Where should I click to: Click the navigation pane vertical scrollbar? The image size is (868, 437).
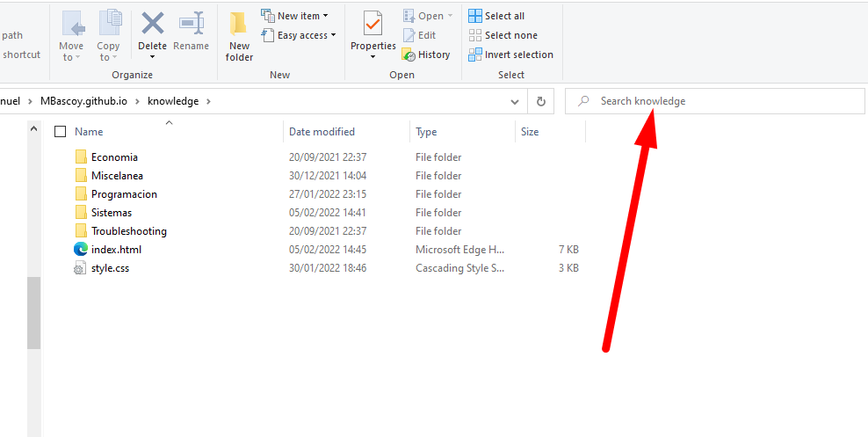point(33,312)
